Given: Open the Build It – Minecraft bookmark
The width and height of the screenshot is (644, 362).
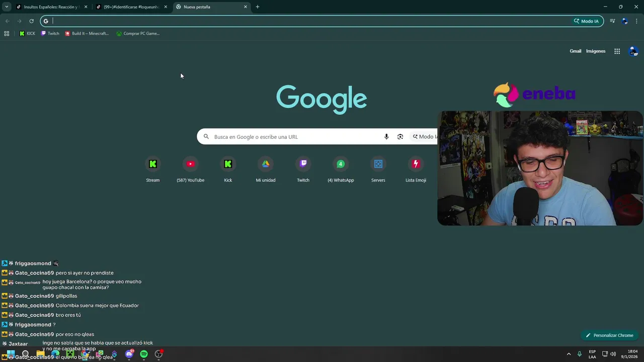Looking at the screenshot, I should 87,34.
